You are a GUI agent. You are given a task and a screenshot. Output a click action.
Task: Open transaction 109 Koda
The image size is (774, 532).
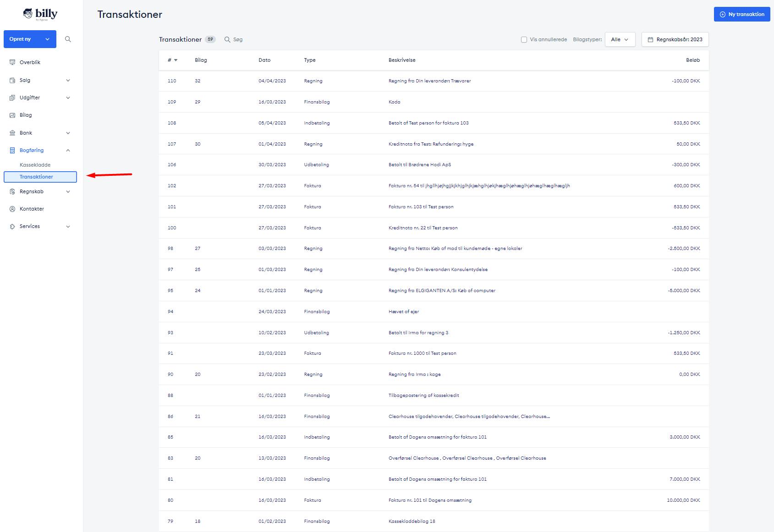(434, 102)
